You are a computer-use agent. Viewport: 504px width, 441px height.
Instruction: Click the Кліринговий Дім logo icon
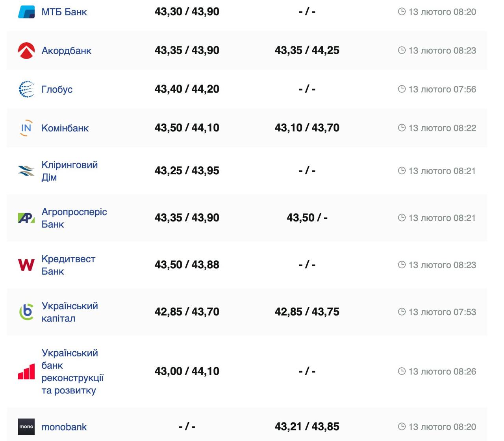[x=26, y=171]
